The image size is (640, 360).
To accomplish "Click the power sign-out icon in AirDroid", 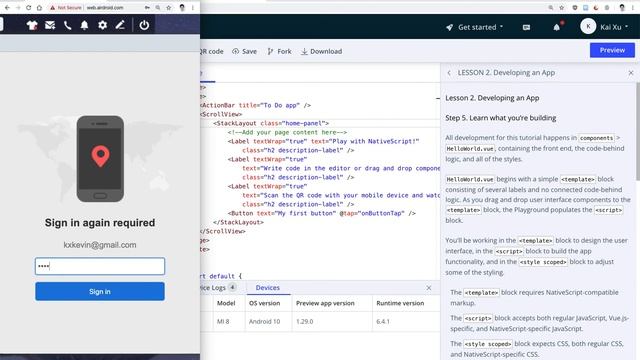I will 144,25.
